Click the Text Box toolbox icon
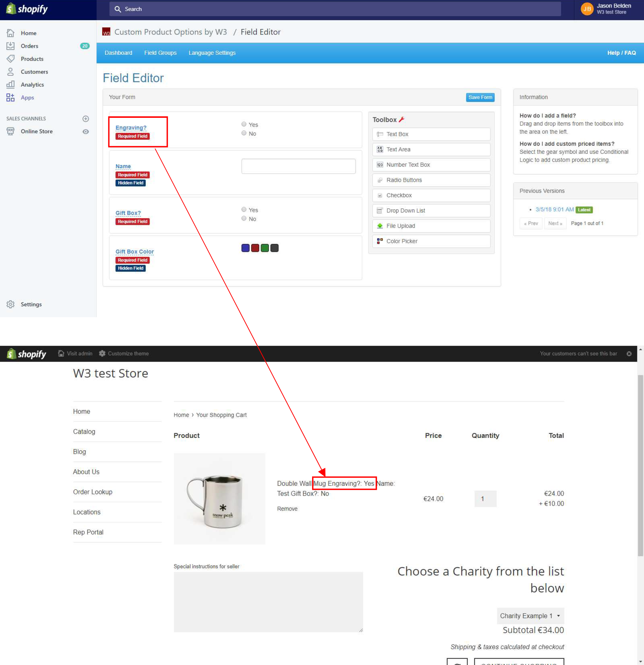Image resolution: width=644 pixels, height=665 pixels. (x=380, y=134)
